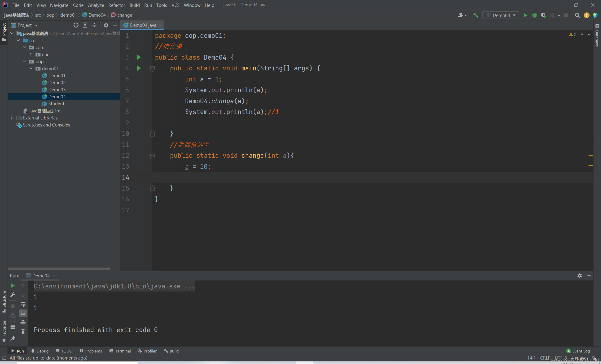Toggle scroll to end in console

[x=23, y=313]
